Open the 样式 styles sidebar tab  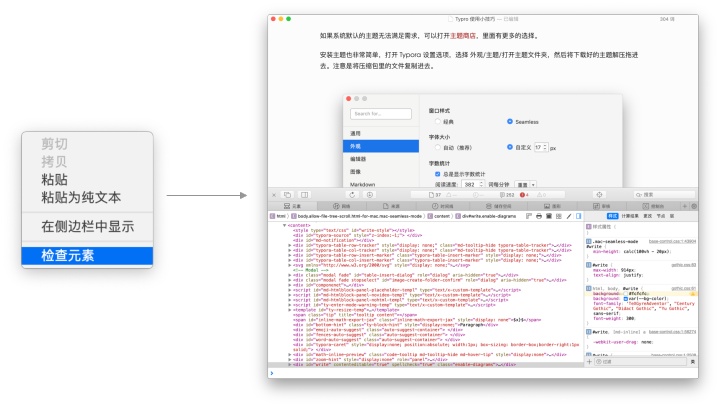613,216
